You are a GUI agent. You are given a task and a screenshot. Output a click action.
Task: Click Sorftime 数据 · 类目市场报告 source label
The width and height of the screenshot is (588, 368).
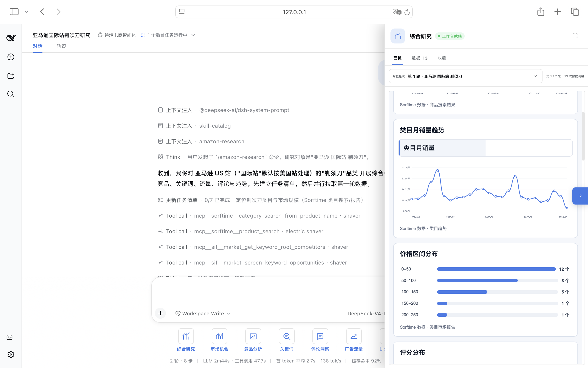point(427,327)
